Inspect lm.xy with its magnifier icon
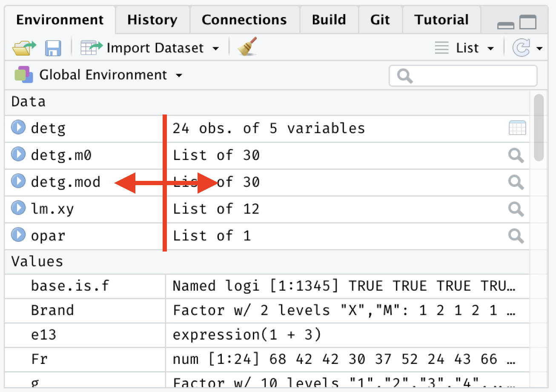This screenshot has height=392, width=556. [516, 209]
